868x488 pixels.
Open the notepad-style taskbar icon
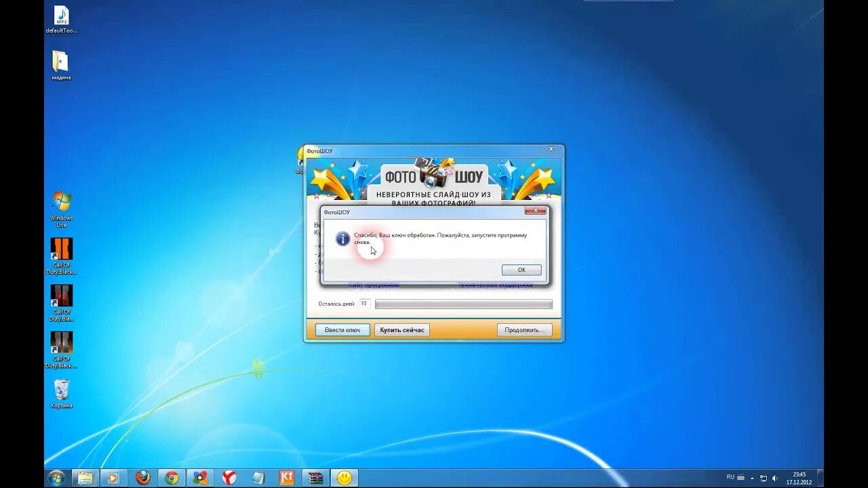pos(258,478)
